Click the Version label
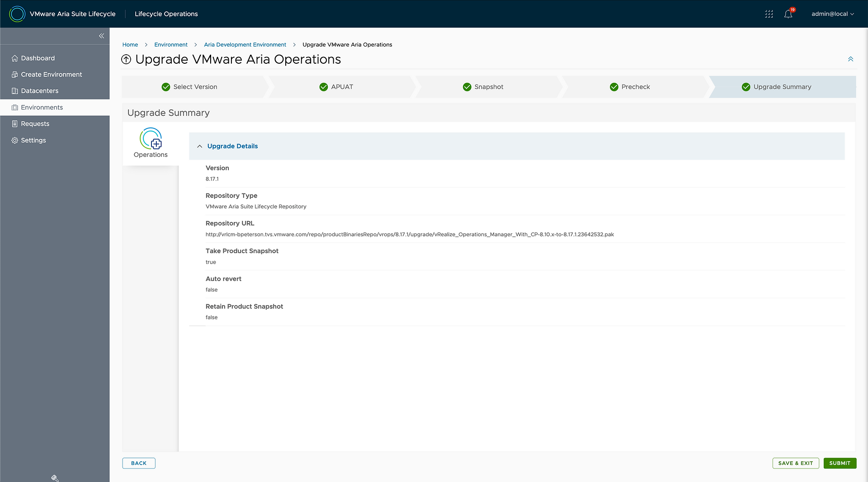 (x=217, y=168)
